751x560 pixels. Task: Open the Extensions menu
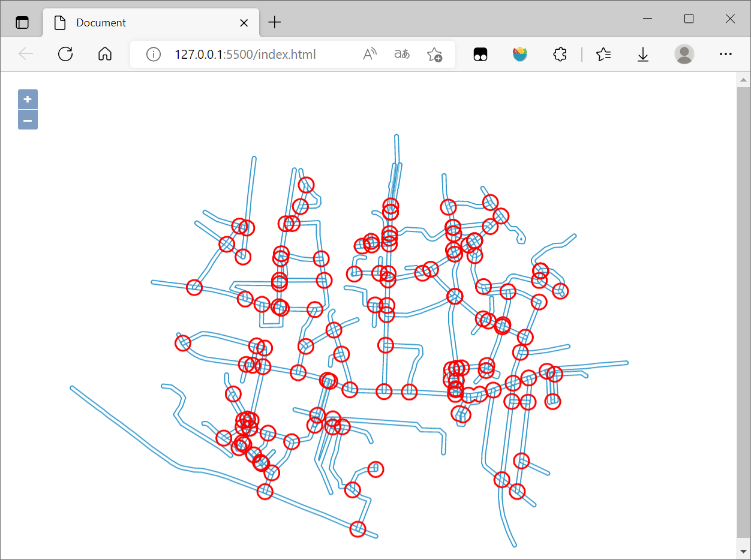560,55
